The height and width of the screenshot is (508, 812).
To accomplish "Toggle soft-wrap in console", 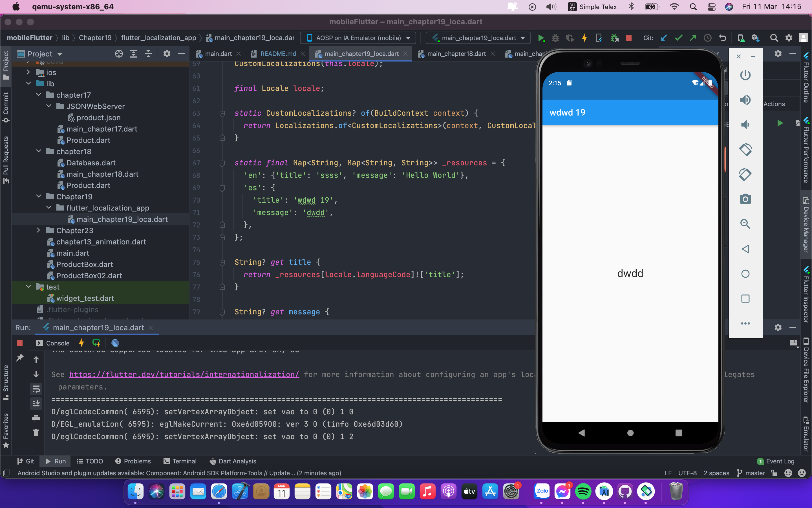I will click(x=36, y=389).
